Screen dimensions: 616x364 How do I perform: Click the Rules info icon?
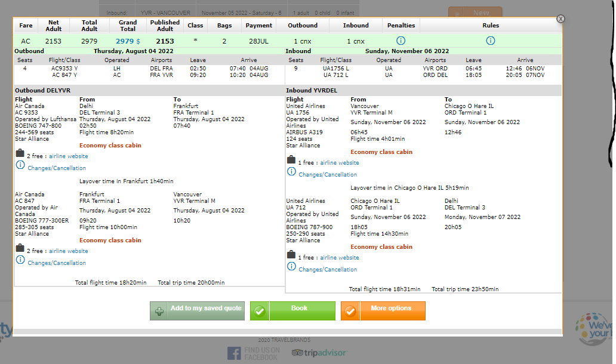point(490,41)
